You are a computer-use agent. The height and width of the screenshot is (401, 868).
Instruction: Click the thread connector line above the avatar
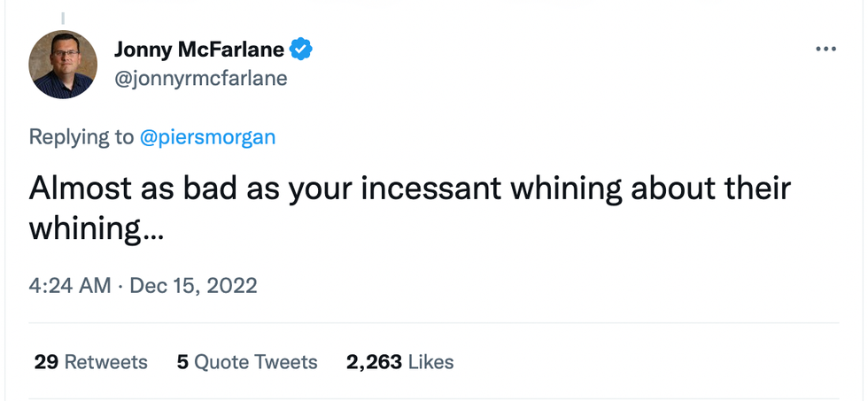click(63, 16)
